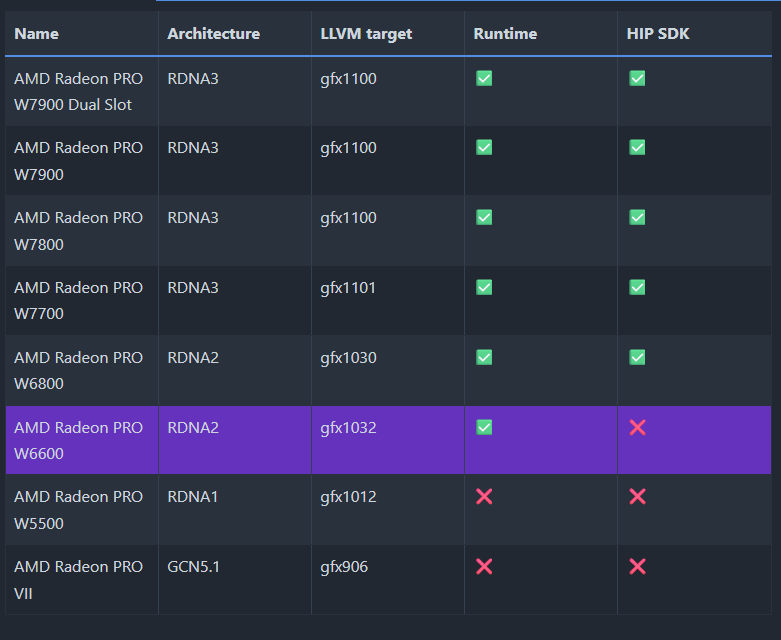Click Runtime red cross for W5500

[484, 497]
